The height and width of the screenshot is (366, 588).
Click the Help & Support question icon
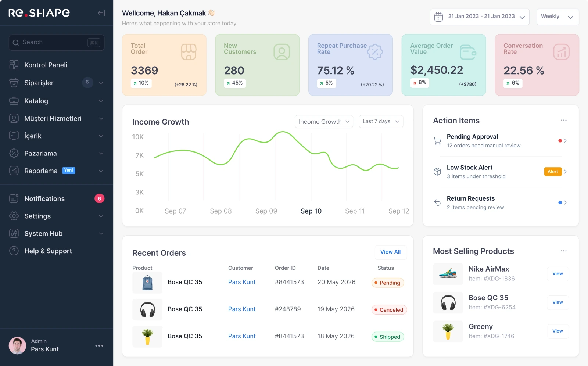[14, 251]
